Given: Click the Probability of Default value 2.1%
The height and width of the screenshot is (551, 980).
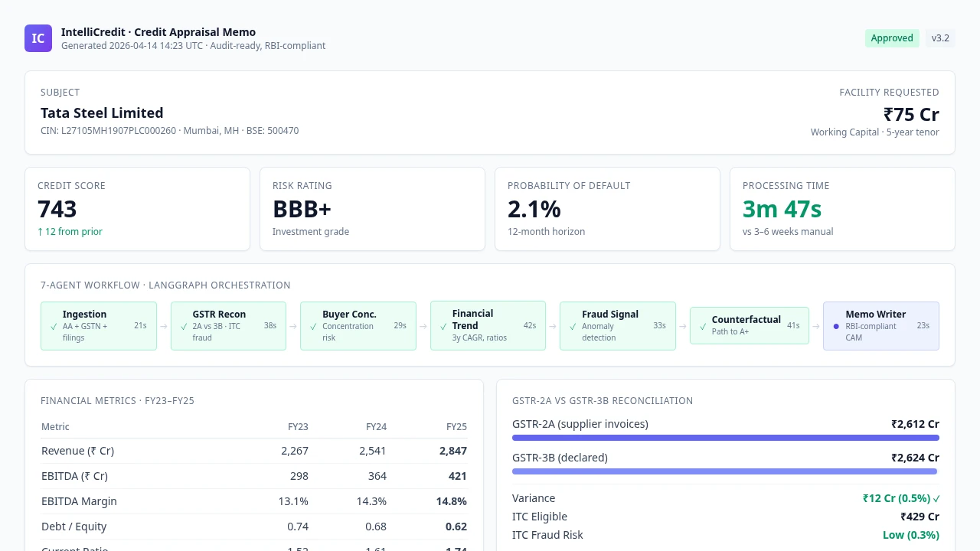Looking at the screenshot, I should click(x=534, y=209).
